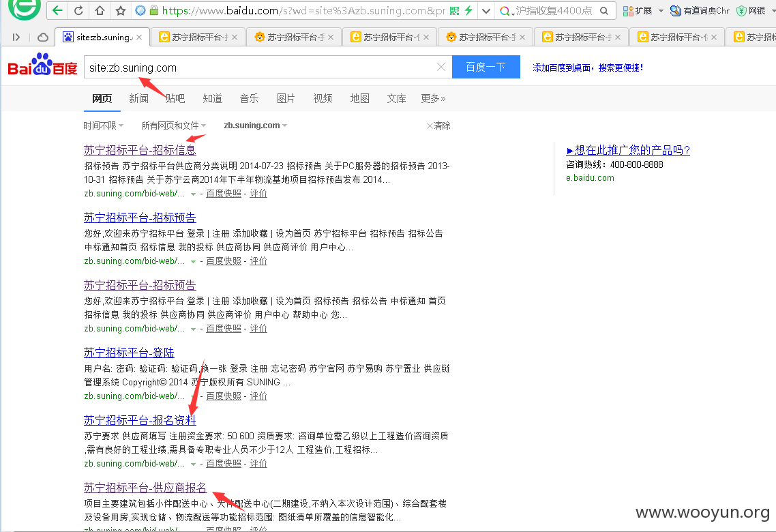Bookmark page with the star icon
The height and width of the screenshot is (532, 776).
120,10
